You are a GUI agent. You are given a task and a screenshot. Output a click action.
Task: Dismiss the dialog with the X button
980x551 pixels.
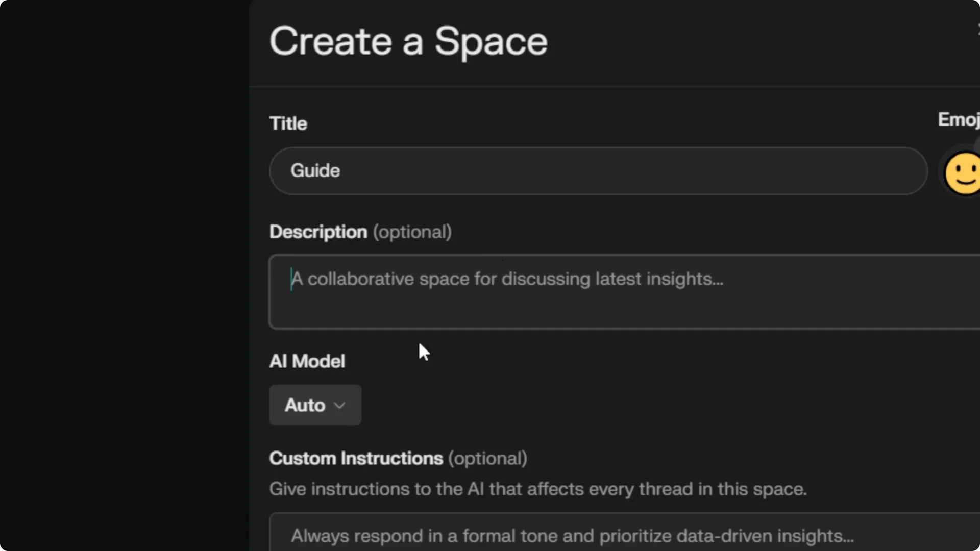coord(977,28)
